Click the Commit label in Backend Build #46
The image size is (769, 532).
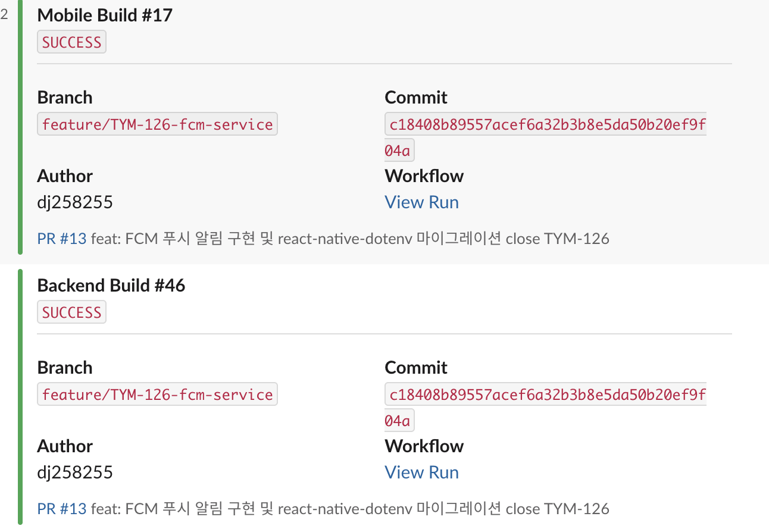pos(416,368)
